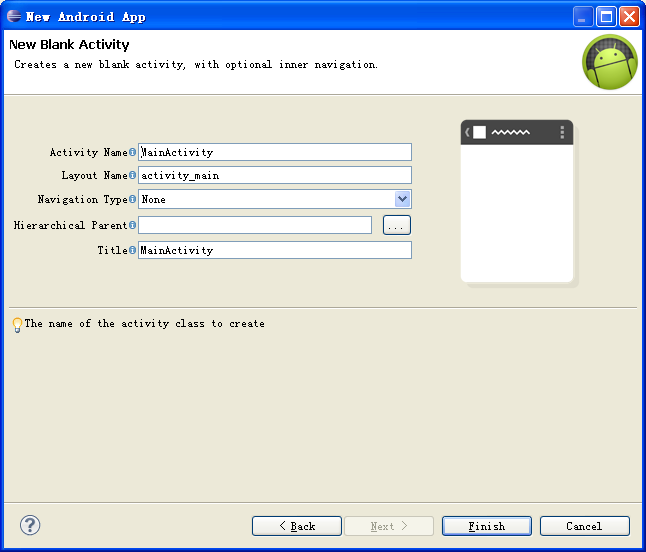Cancel the New Android App wizard
This screenshot has width=646, height=552.
(585, 526)
